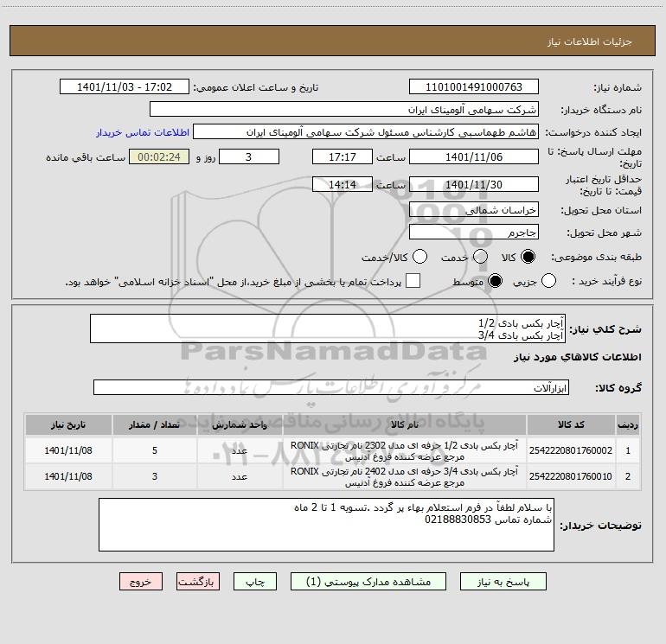The width and height of the screenshot is (666, 644).
Task: Click the عدد unit cell in row 1
Action: point(240,450)
